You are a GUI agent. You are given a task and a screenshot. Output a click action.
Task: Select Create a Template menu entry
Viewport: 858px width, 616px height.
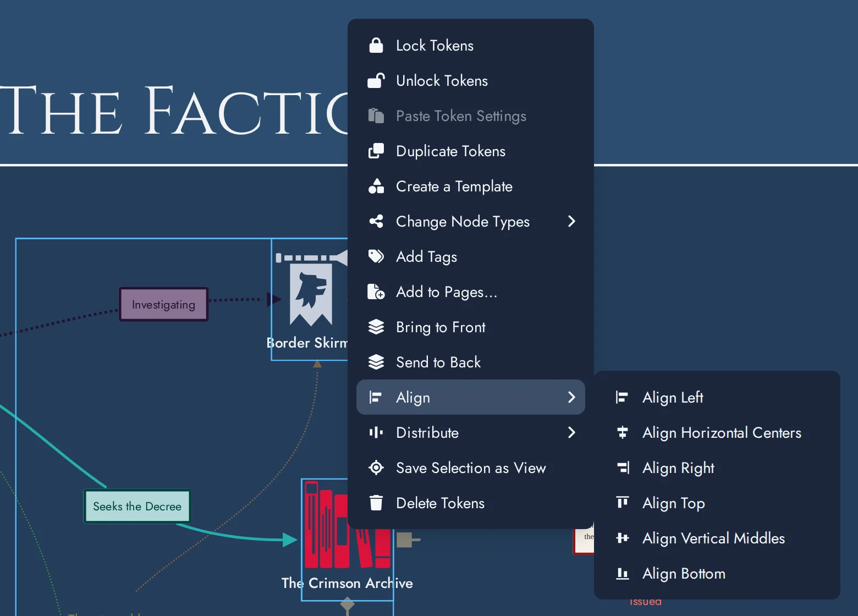click(471, 186)
